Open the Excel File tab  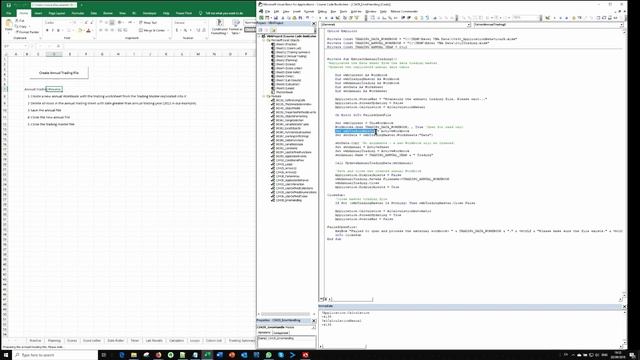pos(9,13)
